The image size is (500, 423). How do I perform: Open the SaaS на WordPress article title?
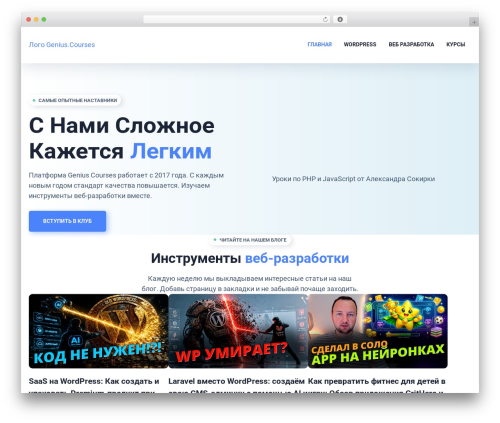[x=94, y=385]
